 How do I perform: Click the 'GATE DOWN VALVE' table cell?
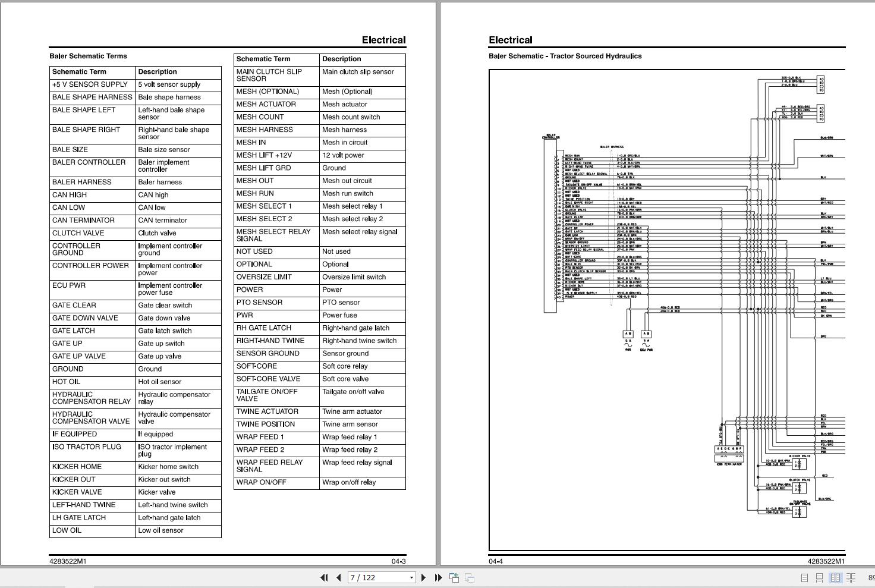92,318
